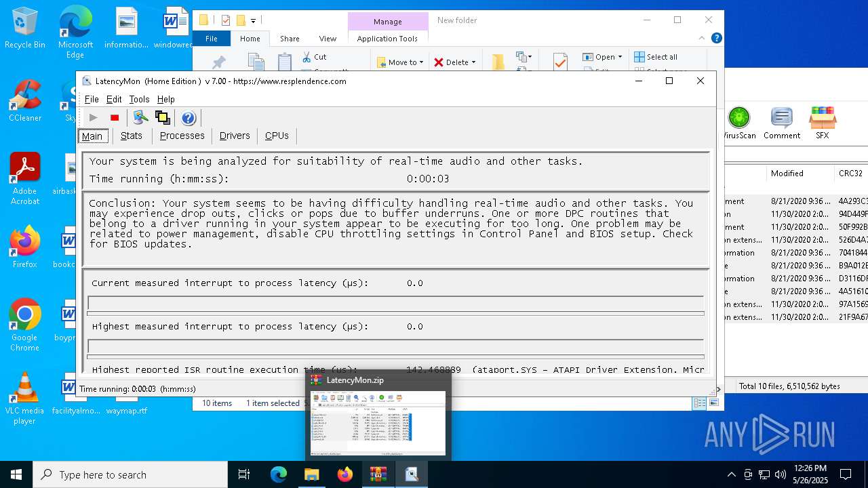The image size is (868, 488).
Task: Click the current interrupt latency progress bar
Action: pos(395,303)
